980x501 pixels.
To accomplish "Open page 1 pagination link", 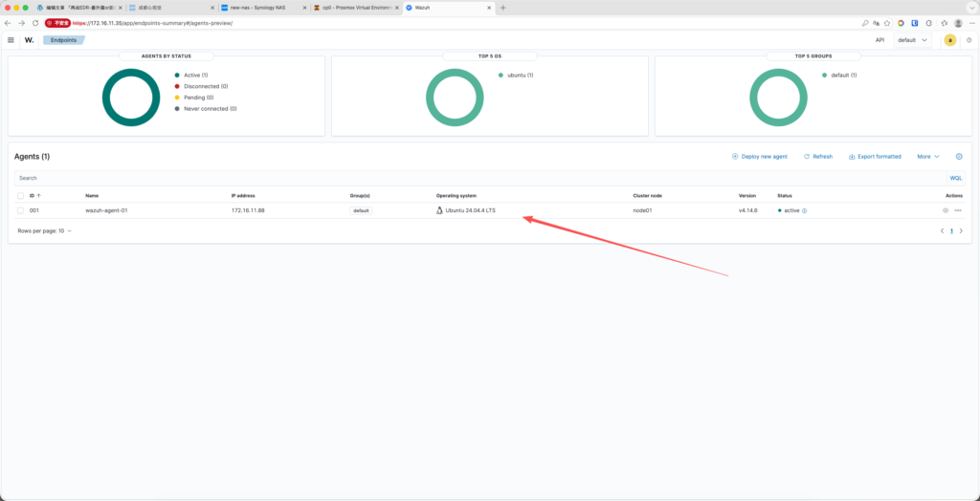I will pos(952,231).
